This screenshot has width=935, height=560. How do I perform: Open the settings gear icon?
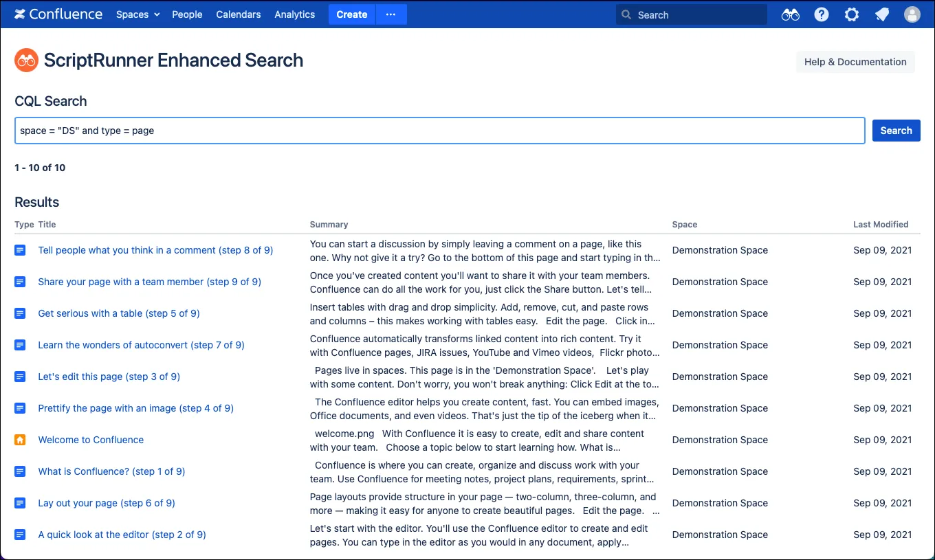[x=852, y=14]
